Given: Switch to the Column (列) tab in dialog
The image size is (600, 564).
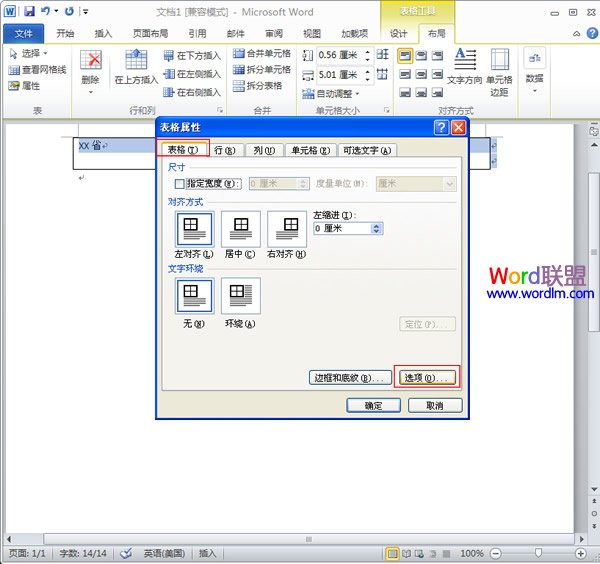Looking at the screenshot, I should [264, 150].
